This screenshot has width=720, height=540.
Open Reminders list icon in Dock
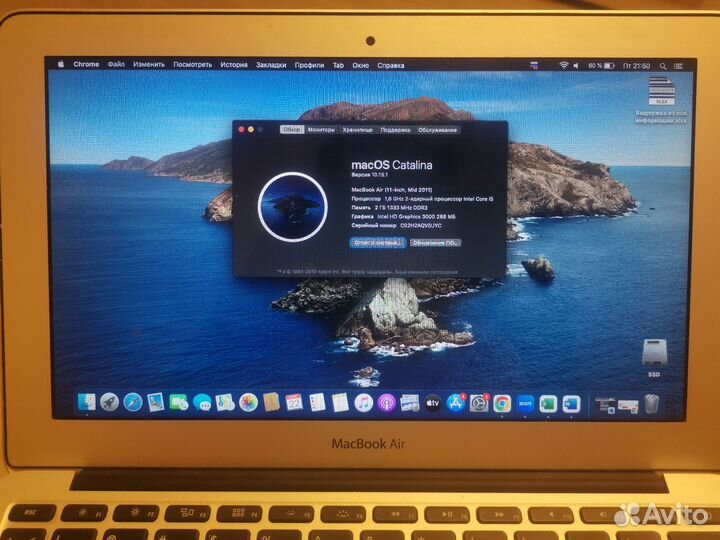pos(317,403)
